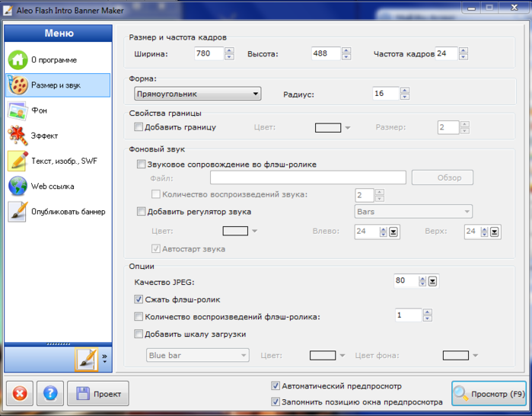
Task: Enable Добавить шкалу загрузки checkbox
Action: tap(138, 334)
